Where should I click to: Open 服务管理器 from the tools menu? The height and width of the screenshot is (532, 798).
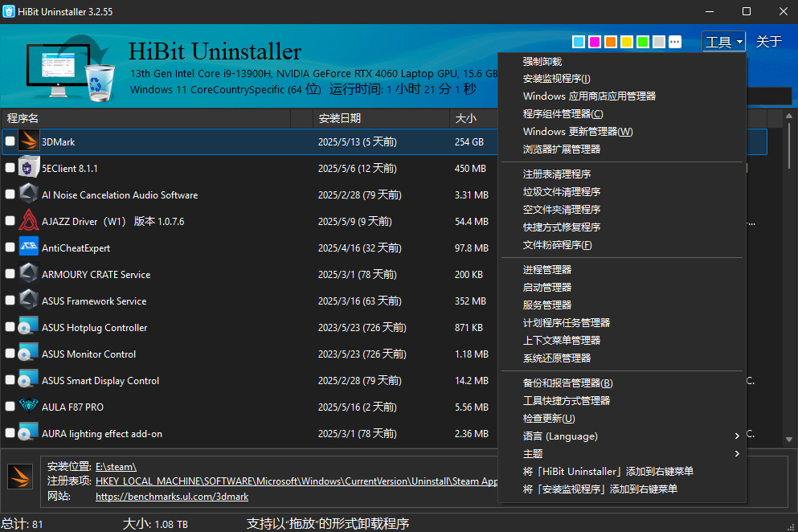coord(621,305)
